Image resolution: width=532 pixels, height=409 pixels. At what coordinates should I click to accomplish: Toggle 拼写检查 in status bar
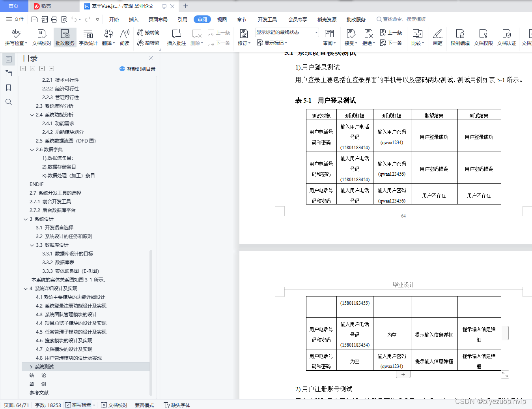point(80,405)
